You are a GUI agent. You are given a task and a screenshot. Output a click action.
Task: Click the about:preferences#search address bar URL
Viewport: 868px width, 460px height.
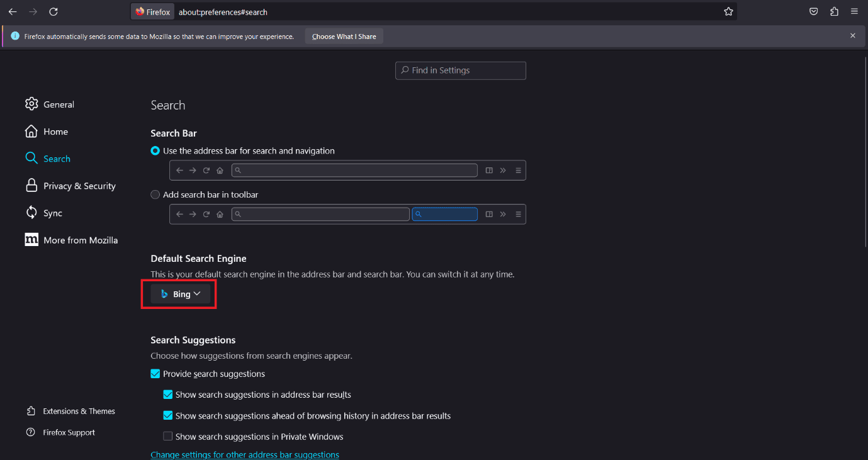pos(223,11)
